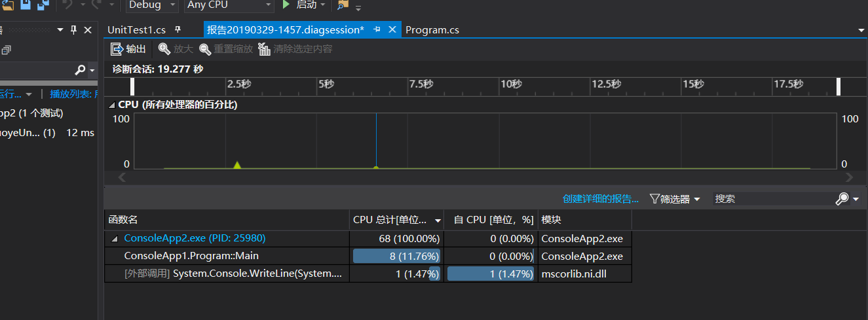This screenshot has height=320, width=868.
Task: Click the pin icon on diagsession tab
Action: tap(377, 29)
